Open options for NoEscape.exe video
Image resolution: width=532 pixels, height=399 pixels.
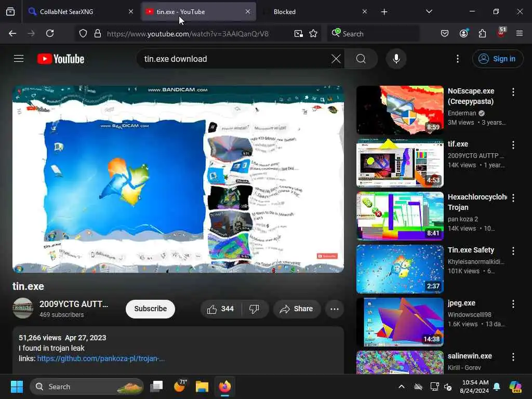tap(513, 91)
